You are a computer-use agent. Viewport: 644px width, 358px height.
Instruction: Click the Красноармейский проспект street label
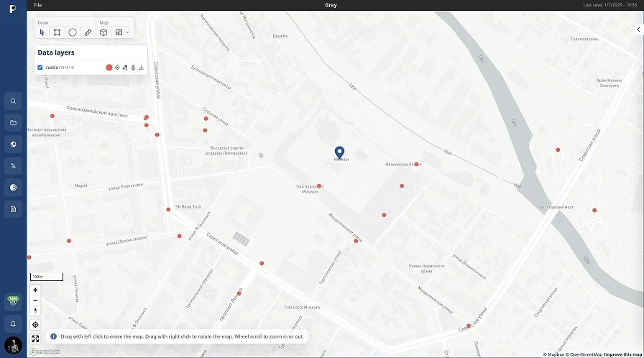click(x=97, y=111)
